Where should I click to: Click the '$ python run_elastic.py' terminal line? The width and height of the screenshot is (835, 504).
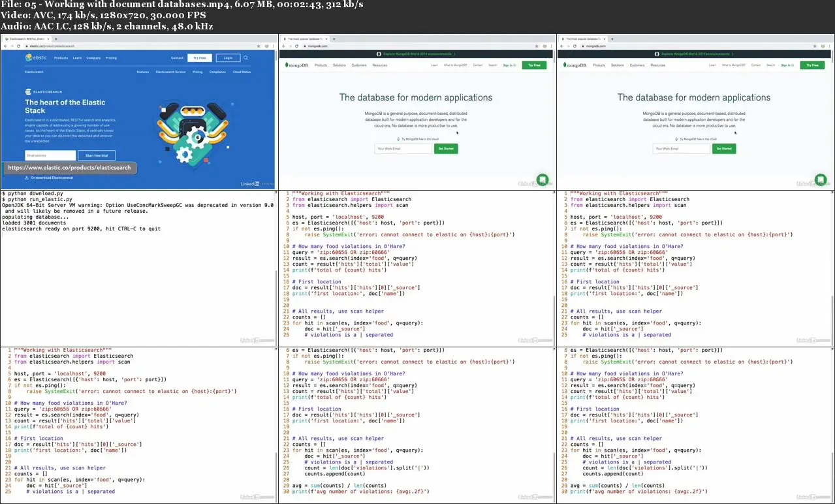(x=37, y=200)
